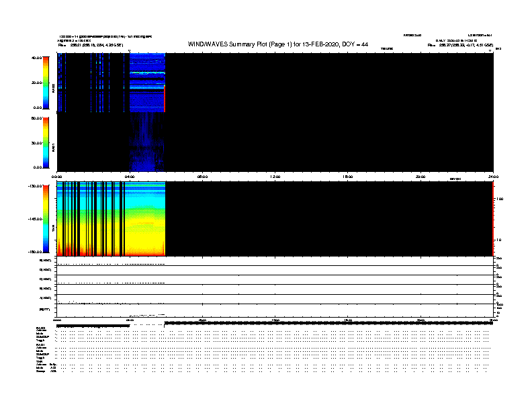
Task: Click the vertical TNR axis label beside spectrogram
Action: click(53, 230)
